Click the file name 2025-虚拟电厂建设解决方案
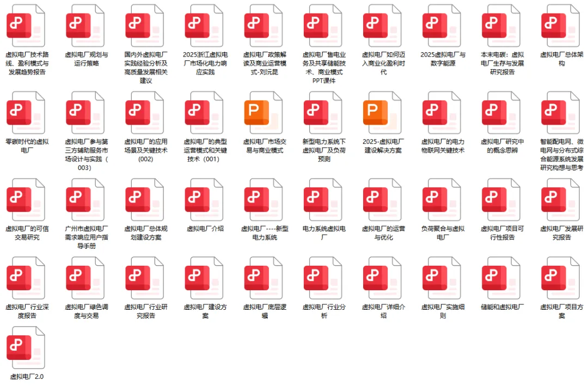Screen dimensions: 588x386 coord(383,146)
